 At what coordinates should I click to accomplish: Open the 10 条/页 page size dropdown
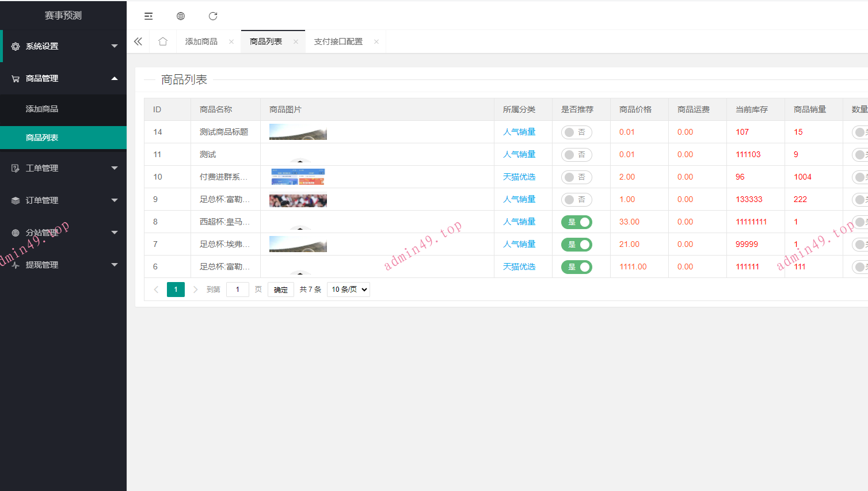click(348, 290)
